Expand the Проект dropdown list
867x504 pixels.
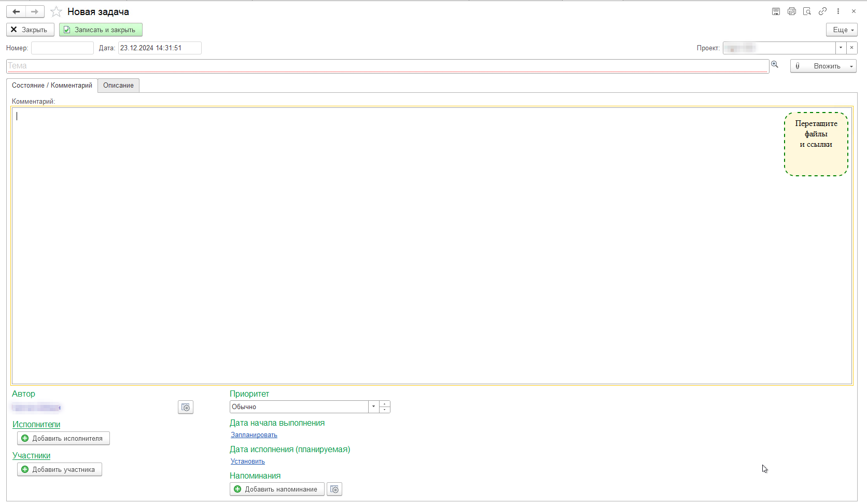pos(841,48)
